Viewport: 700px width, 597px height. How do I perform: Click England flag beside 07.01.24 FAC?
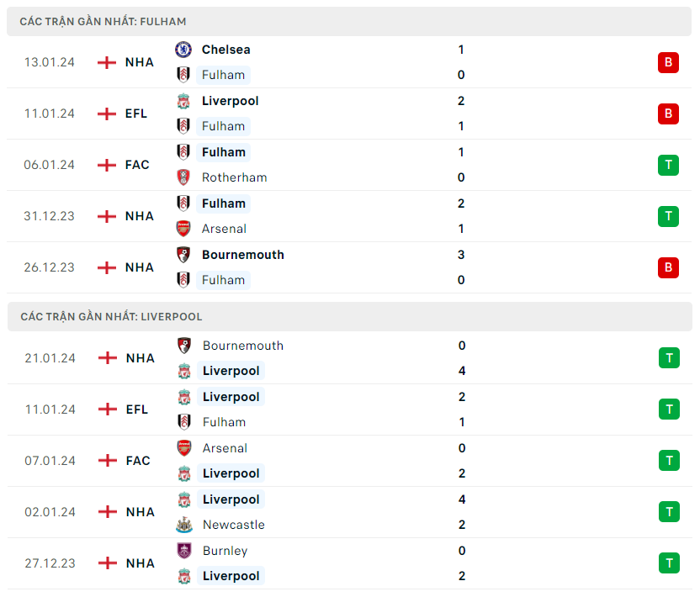coord(107,461)
